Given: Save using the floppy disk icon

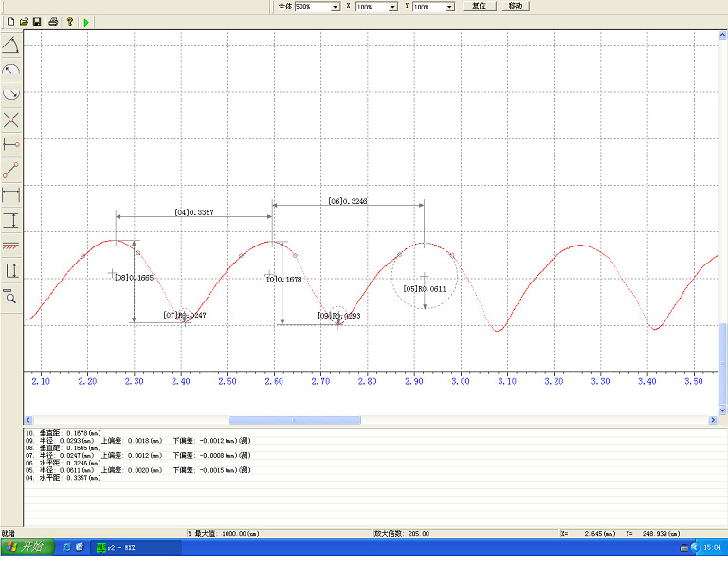Looking at the screenshot, I should coord(37,21).
